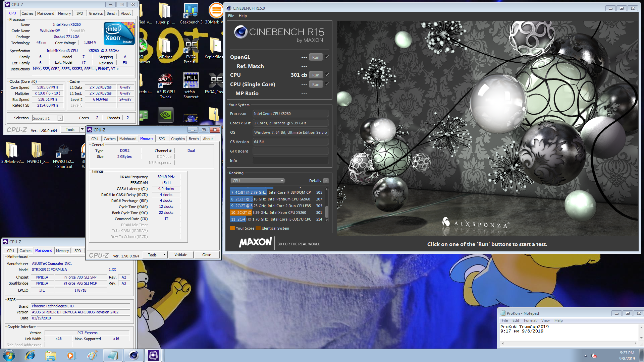This screenshot has width=644, height=362.
Task: Open the Windows Start orb
Action: 9,355
